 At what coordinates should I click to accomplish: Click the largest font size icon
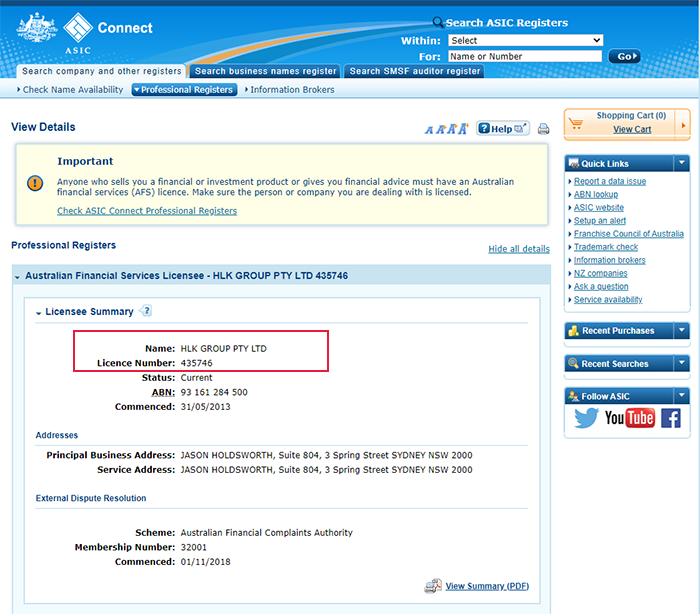(463, 129)
